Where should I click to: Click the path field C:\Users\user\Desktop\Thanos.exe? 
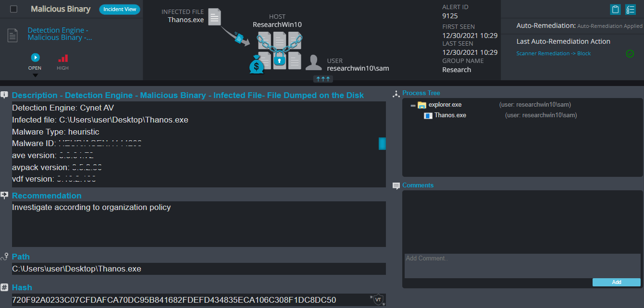[x=199, y=269]
